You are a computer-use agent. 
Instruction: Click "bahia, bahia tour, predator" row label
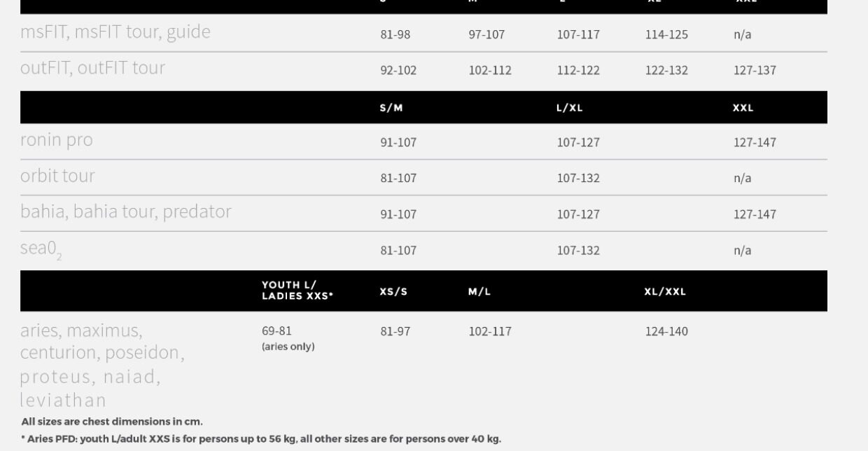pyautogui.click(x=125, y=211)
